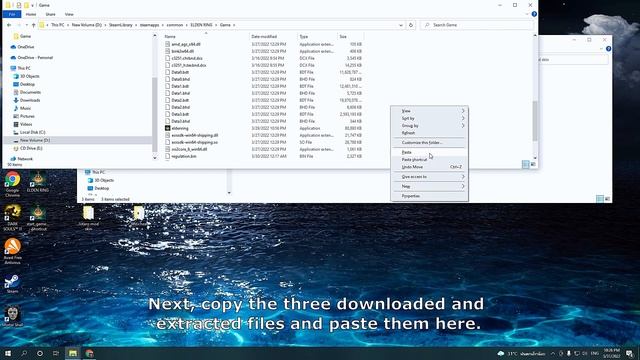Click steamapps in the address path
The width and height of the screenshot is (640, 360).
pyautogui.click(x=149, y=25)
